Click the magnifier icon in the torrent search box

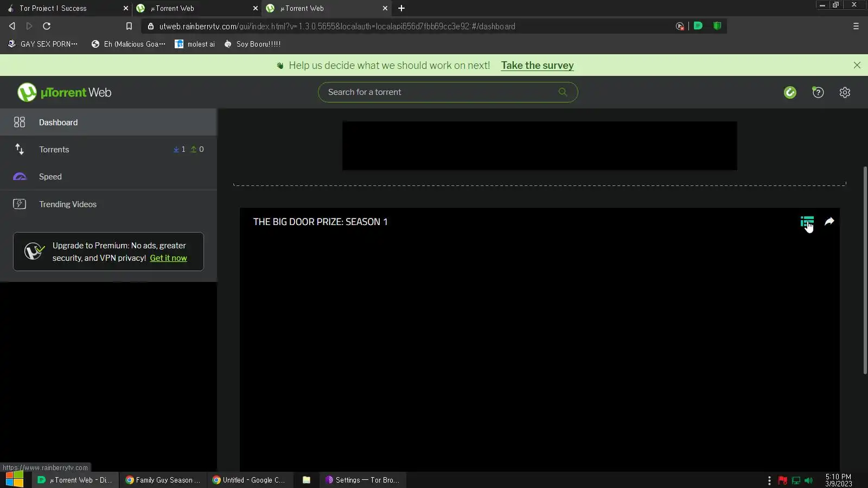click(563, 92)
